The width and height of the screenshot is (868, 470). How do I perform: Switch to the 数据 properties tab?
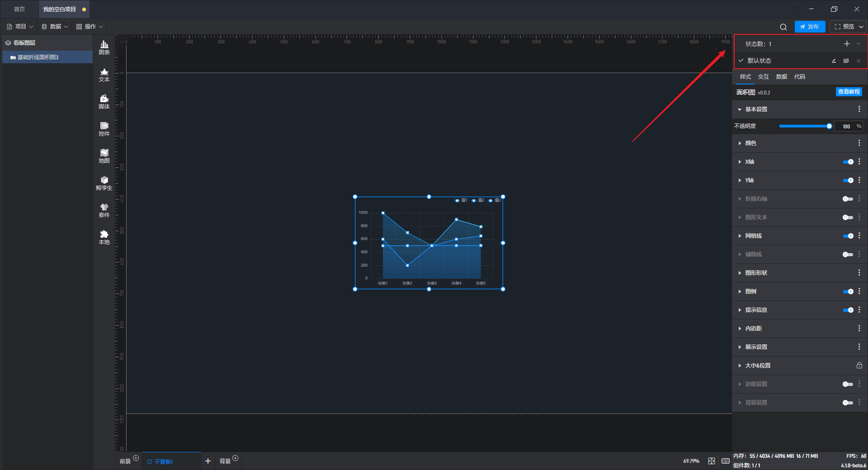point(781,77)
